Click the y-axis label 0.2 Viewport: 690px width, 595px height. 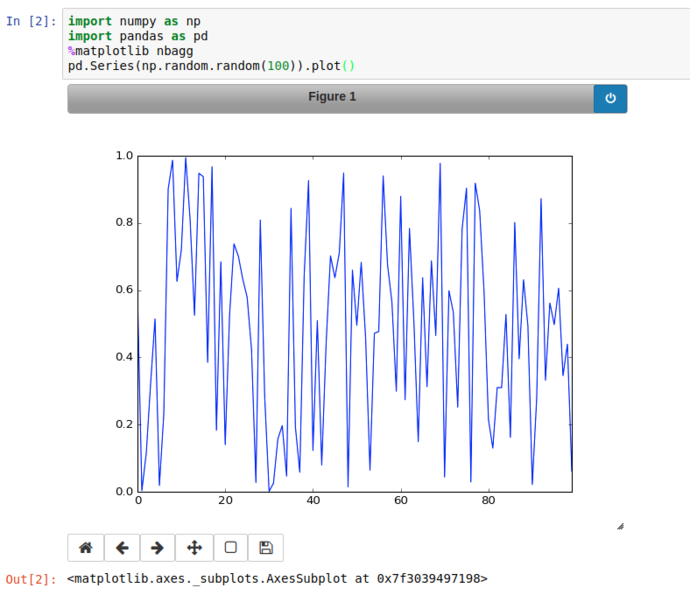pos(124,424)
